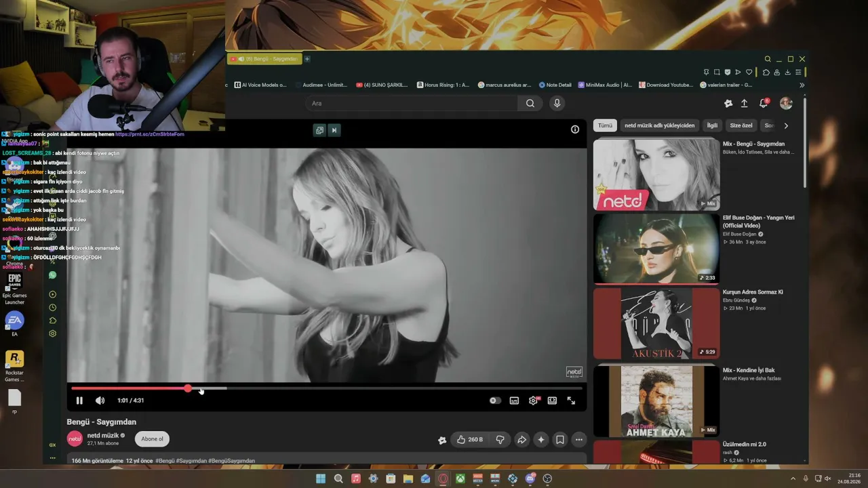Viewport: 868px width, 488px height.
Task: Open the Mix - Kendine İyi Bak title
Action: pyautogui.click(x=749, y=370)
